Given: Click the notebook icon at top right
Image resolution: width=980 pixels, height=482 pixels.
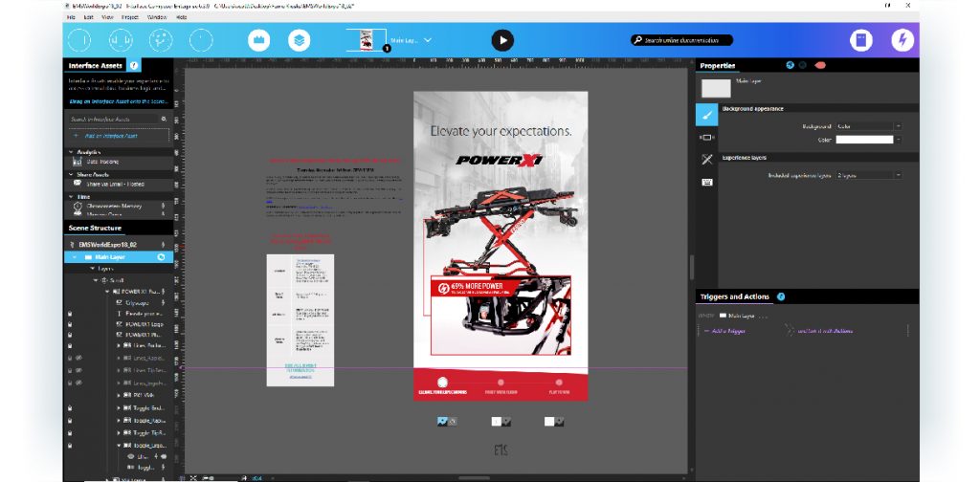Looking at the screenshot, I should pyautogui.click(x=861, y=40).
